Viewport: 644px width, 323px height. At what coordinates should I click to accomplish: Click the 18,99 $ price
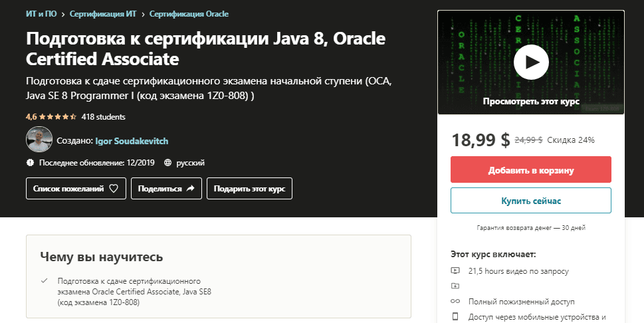coord(481,140)
